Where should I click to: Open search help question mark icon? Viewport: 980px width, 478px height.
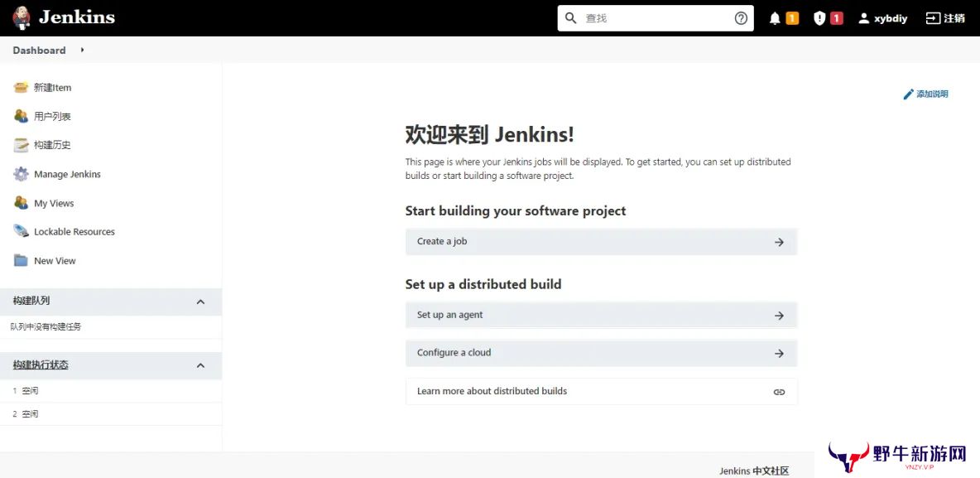(x=741, y=18)
